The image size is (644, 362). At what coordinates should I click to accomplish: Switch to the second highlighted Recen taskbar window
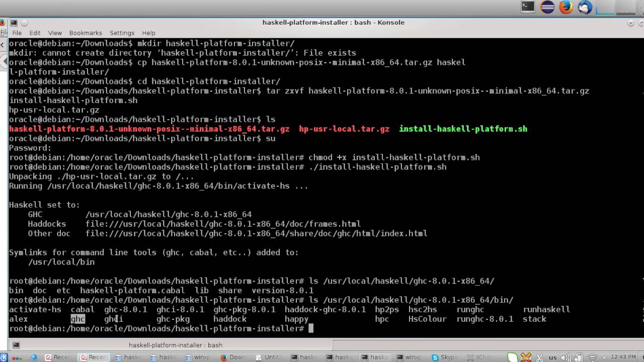95,357
